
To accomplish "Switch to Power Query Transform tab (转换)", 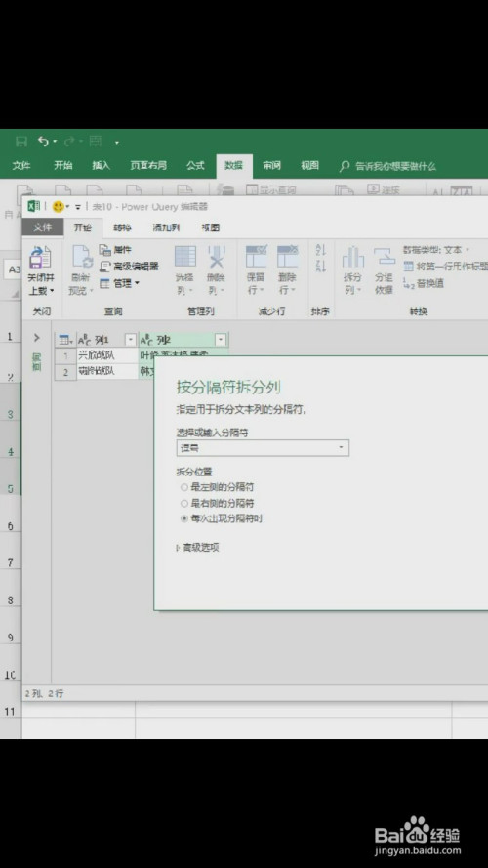I will pyautogui.click(x=122, y=227).
